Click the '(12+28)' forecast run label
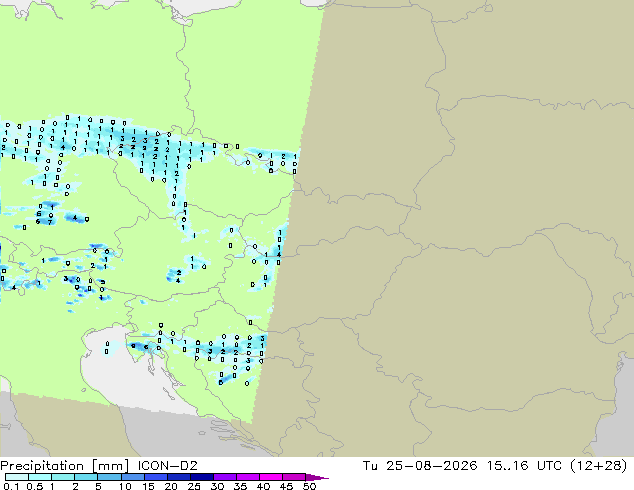The image size is (634, 490). pyautogui.click(x=598, y=466)
